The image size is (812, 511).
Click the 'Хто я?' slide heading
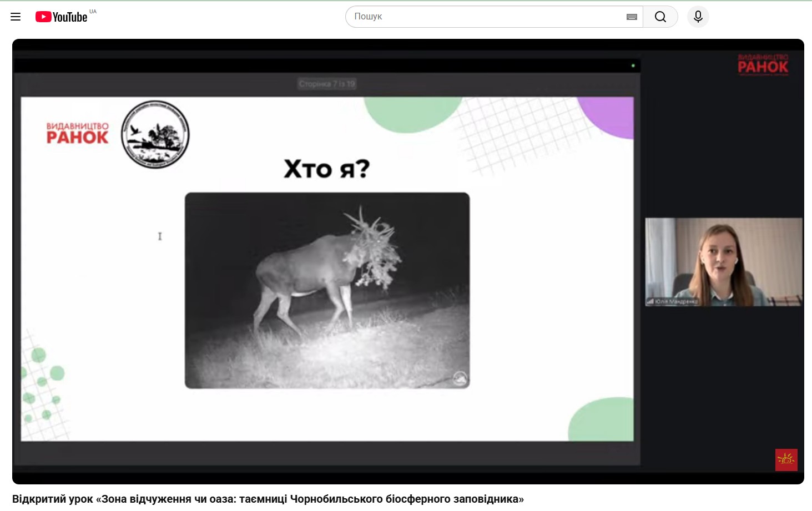coord(326,169)
